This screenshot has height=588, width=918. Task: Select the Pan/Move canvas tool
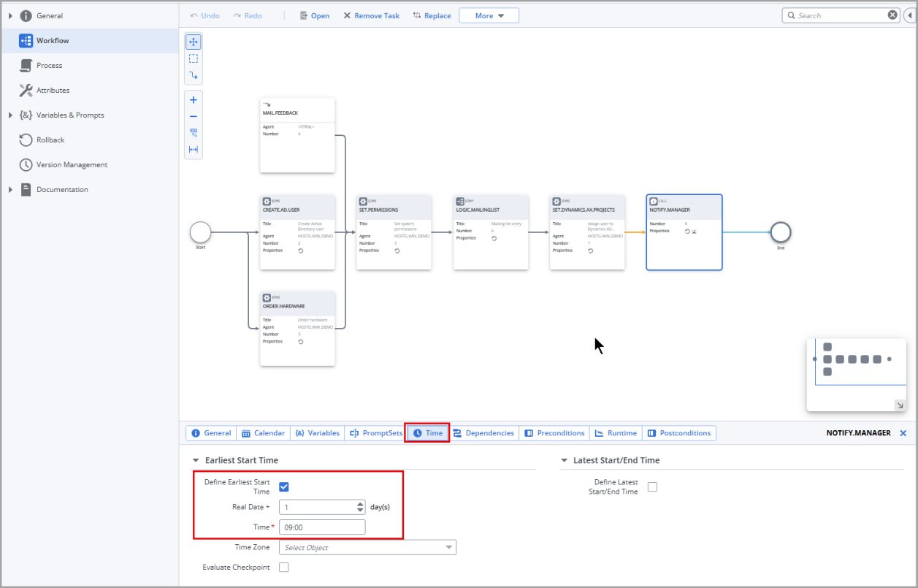coord(193,42)
